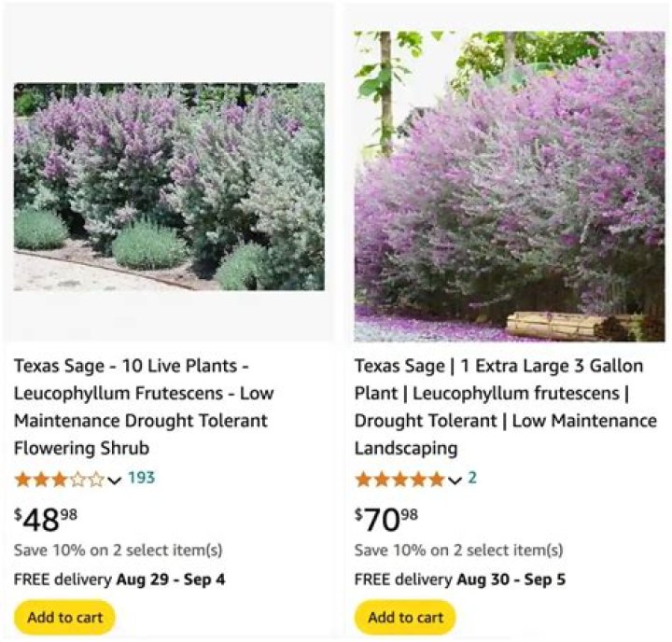Click Save 10% offer under the $48.98 price
The width and height of the screenshot is (672, 642).
tap(118, 551)
